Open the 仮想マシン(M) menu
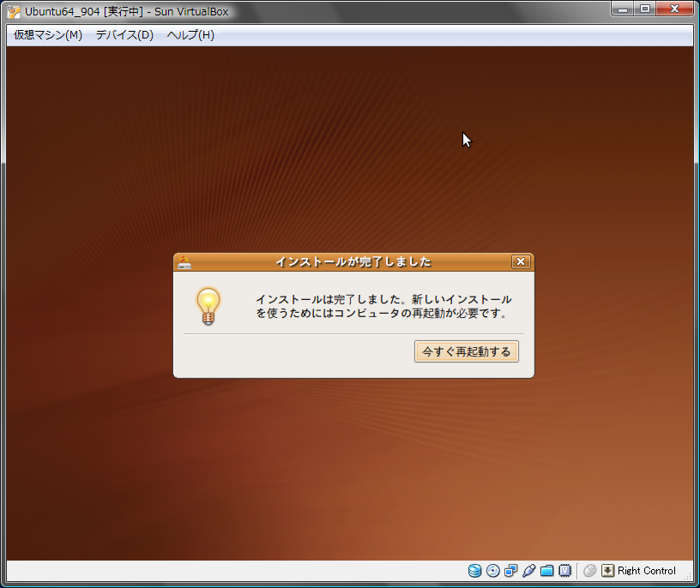 click(48, 35)
